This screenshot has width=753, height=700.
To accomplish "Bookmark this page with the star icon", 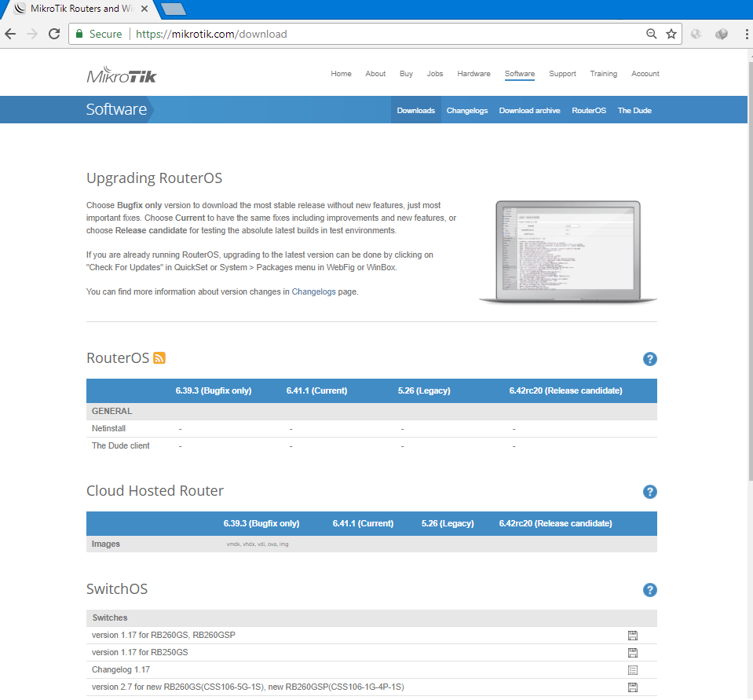I will pos(671,34).
